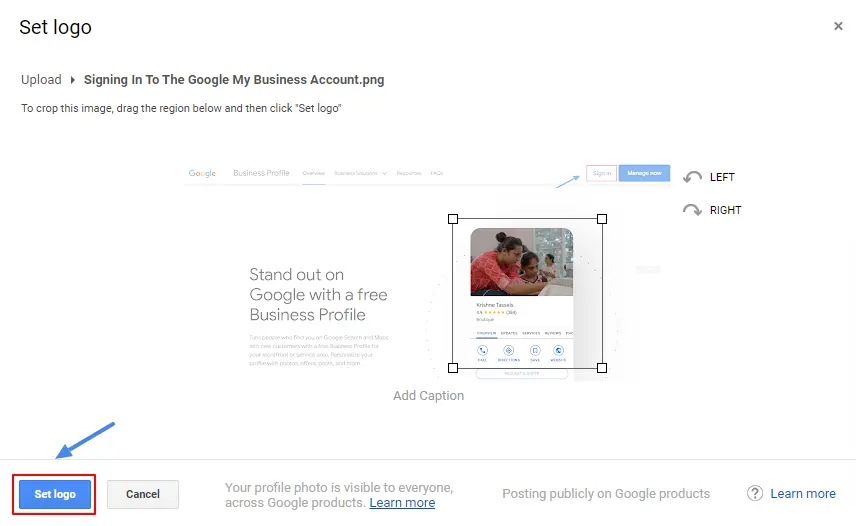Close the Set logo dialog
This screenshot has width=856, height=526.
tap(838, 27)
